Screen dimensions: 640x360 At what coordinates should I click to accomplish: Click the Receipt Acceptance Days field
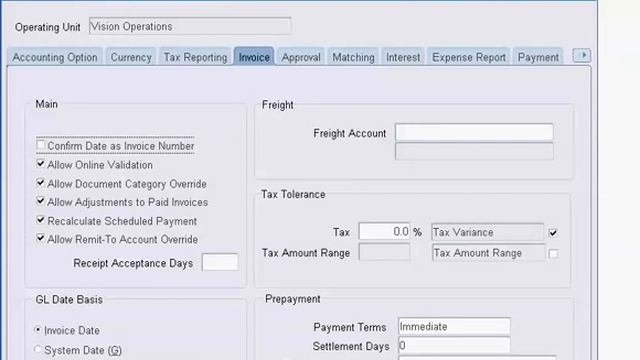pyautogui.click(x=220, y=262)
